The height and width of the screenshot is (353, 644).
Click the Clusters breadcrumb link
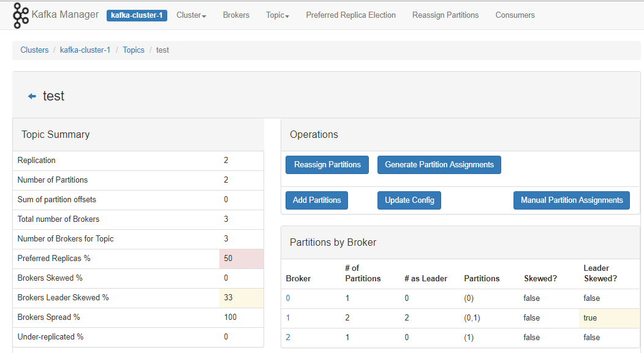(34, 50)
